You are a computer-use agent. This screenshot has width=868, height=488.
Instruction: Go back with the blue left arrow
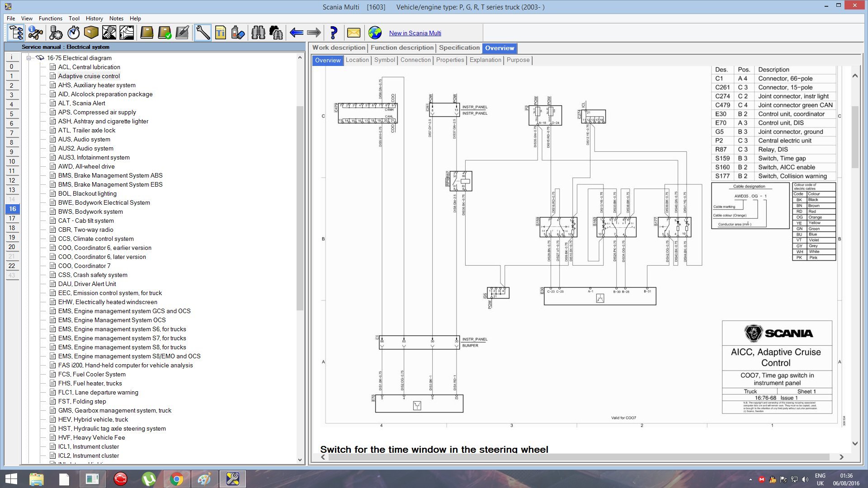tap(296, 33)
